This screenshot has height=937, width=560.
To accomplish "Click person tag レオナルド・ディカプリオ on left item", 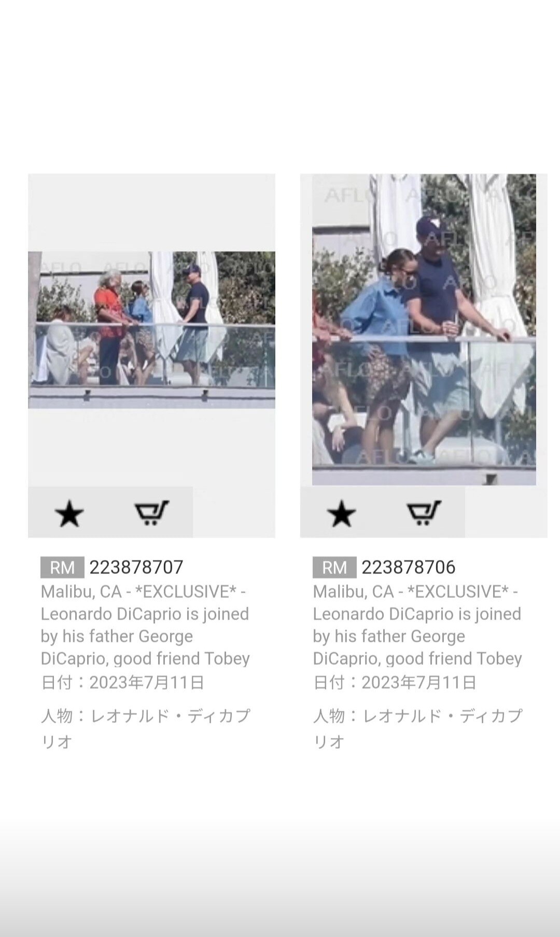I will pos(146,728).
